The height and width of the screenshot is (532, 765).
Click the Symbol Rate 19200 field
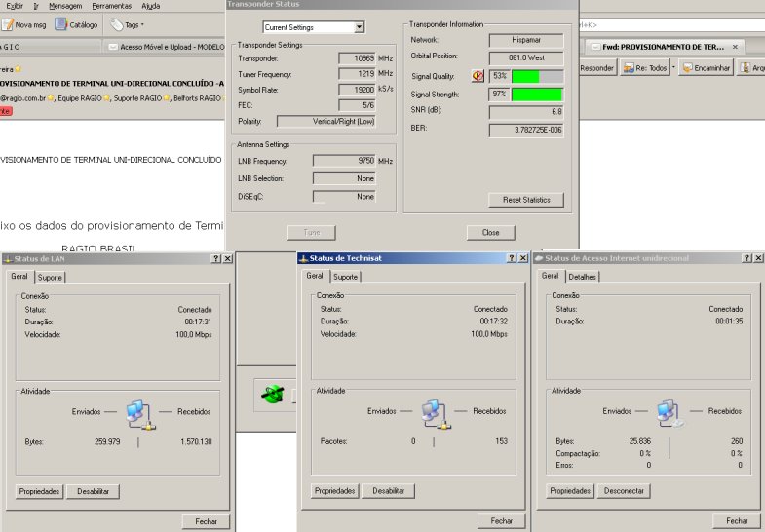[x=357, y=90]
